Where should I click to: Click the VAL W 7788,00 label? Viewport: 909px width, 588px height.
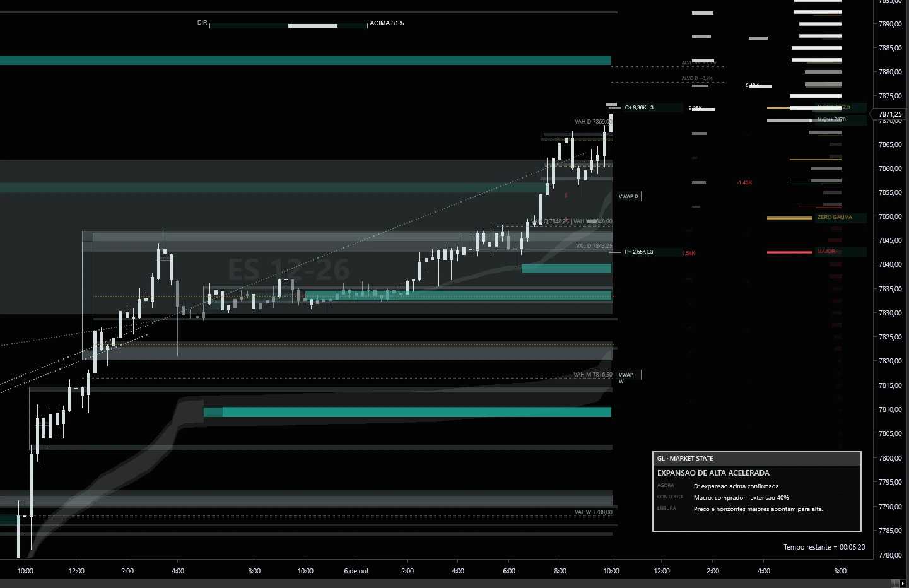click(x=594, y=512)
